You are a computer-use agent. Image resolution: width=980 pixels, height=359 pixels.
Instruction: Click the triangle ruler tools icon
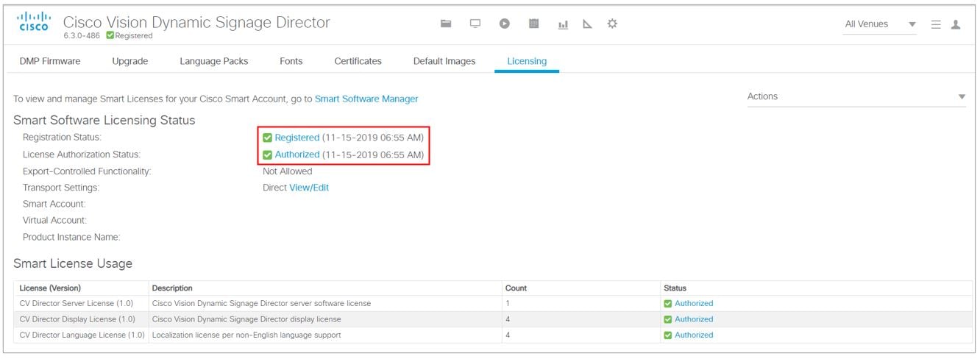pyautogui.click(x=587, y=24)
